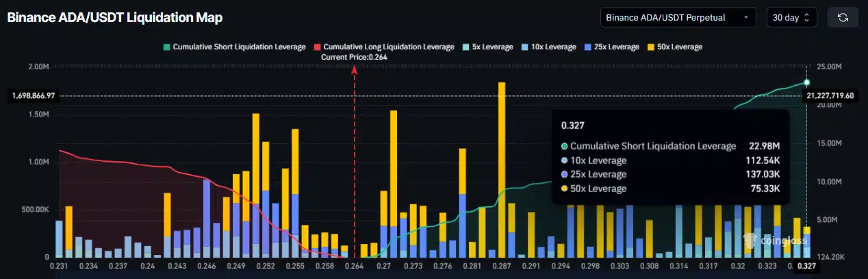868x279 pixels.
Task: Toggle the 50x Leverage legend entry
Action: tap(674, 47)
